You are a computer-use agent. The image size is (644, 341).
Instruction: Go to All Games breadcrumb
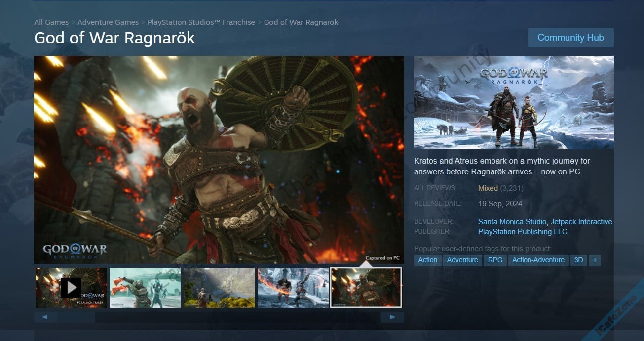51,22
